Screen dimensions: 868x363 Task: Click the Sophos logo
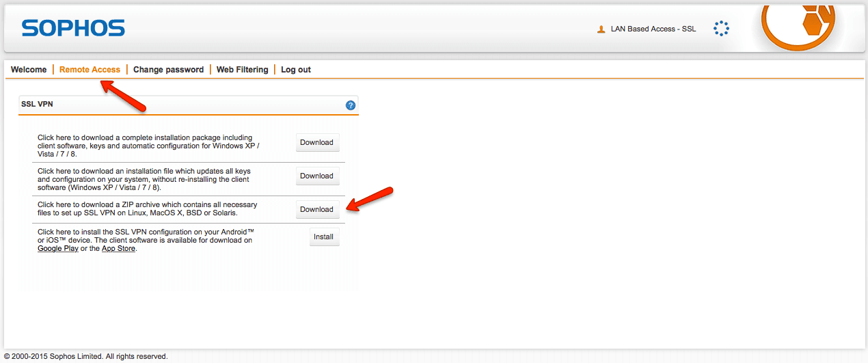click(73, 28)
